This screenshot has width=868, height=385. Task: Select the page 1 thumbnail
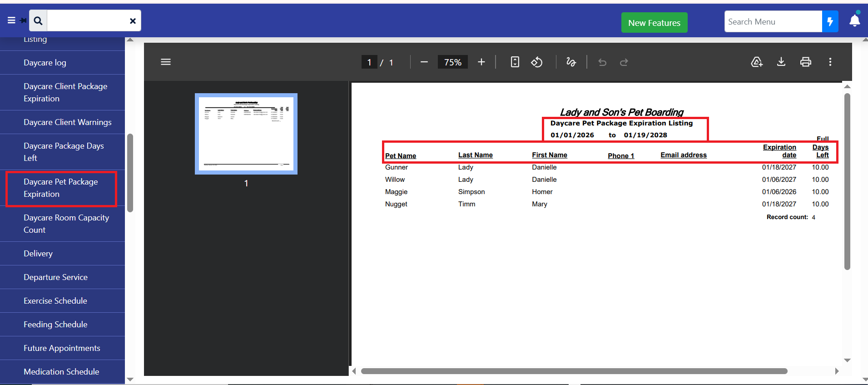pos(246,134)
